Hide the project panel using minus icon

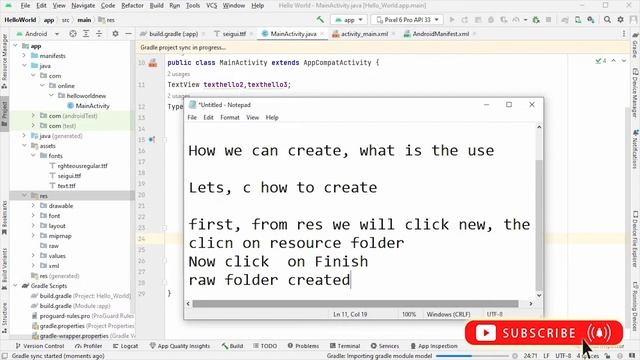(x=128, y=34)
